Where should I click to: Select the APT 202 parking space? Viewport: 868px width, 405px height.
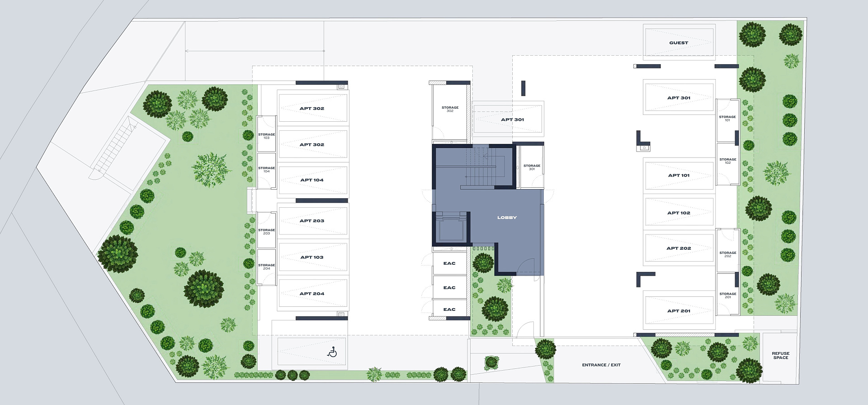click(x=679, y=248)
